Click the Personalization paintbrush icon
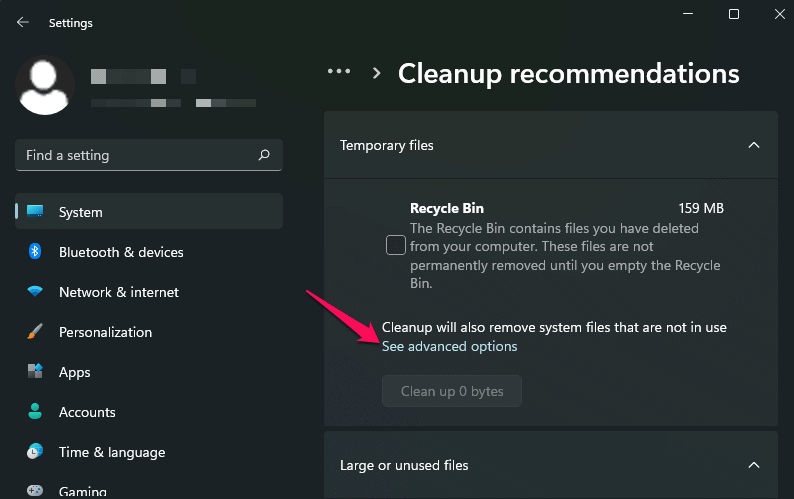This screenshot has height=499, width=794. click(36, 332)
